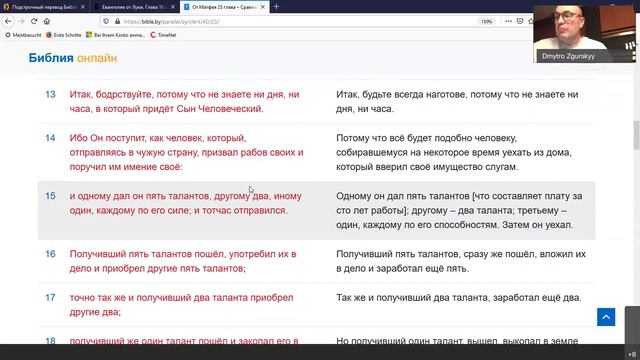
Task: Close the Евангелие от Луки tab
Action: coord(173,7)
